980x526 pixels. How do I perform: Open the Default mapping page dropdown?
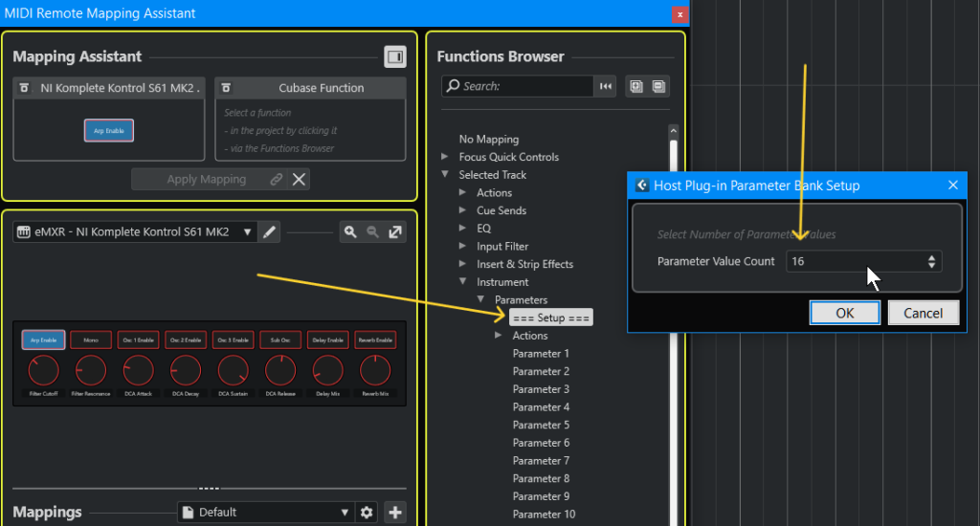tap(265, 513)
